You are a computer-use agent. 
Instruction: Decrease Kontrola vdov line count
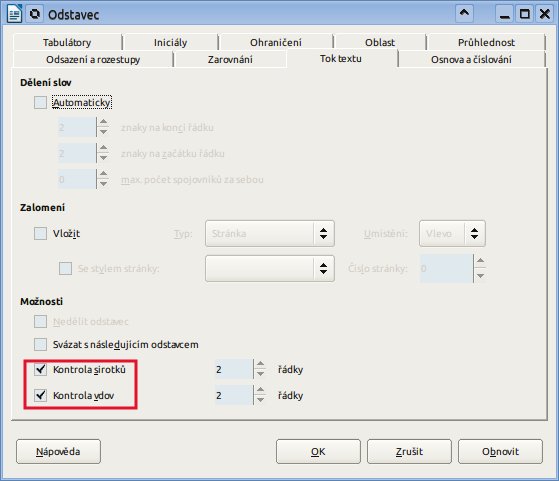(x=261, y=400)
